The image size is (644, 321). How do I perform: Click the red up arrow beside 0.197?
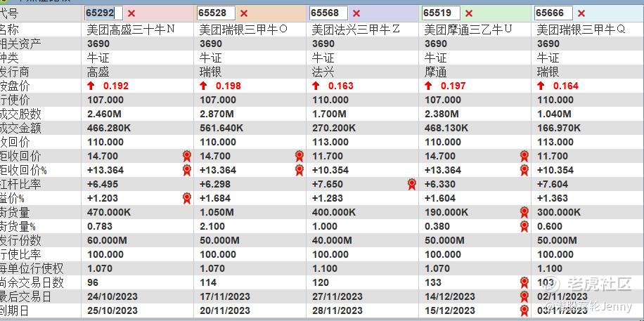pos(428,86)
